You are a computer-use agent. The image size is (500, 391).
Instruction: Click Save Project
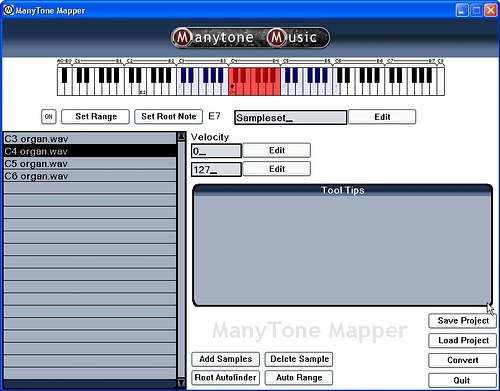463,321
